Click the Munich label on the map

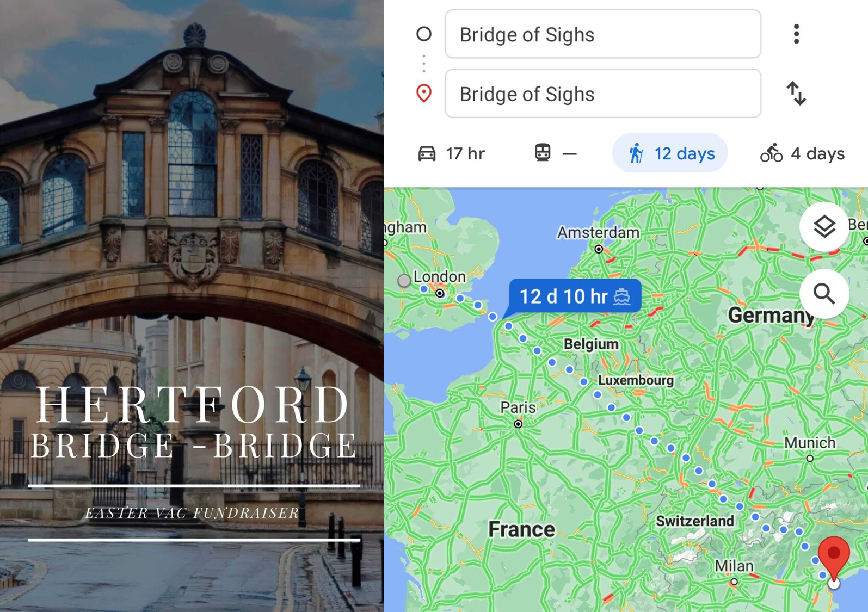coord(810,443)
